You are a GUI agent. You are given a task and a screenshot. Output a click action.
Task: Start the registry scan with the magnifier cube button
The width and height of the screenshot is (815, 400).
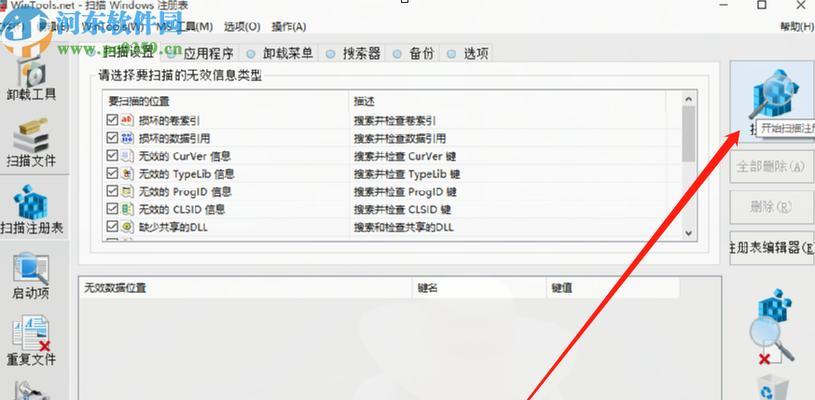click(772, 100)
